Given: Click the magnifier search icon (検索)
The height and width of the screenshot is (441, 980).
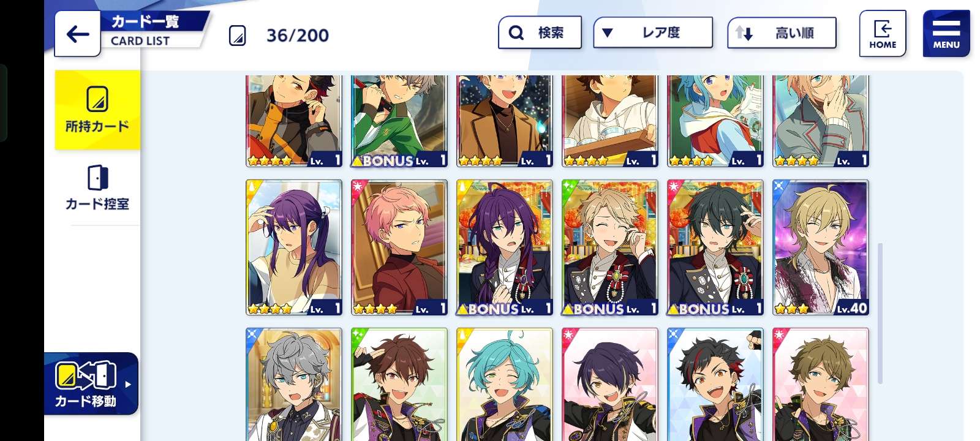Looking at the screenshot, I should click(516, 32).
